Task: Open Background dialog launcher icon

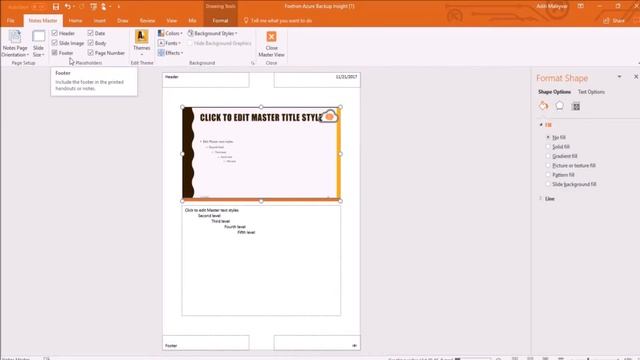Action: [x=253, y=63]
